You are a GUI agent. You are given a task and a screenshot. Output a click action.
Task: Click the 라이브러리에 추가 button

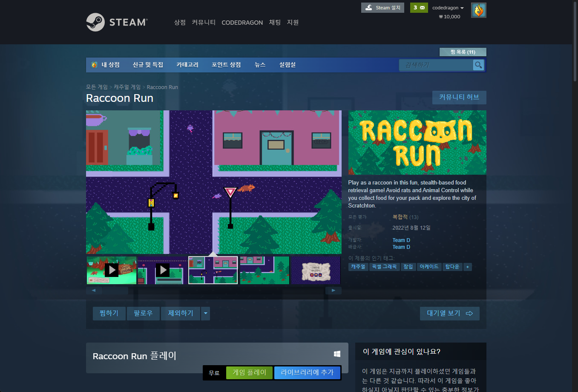point(307,373)
